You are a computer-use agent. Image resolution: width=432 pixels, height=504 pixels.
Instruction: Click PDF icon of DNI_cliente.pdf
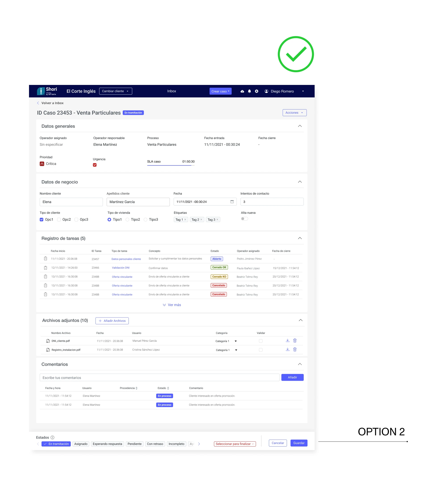[48, 341]
